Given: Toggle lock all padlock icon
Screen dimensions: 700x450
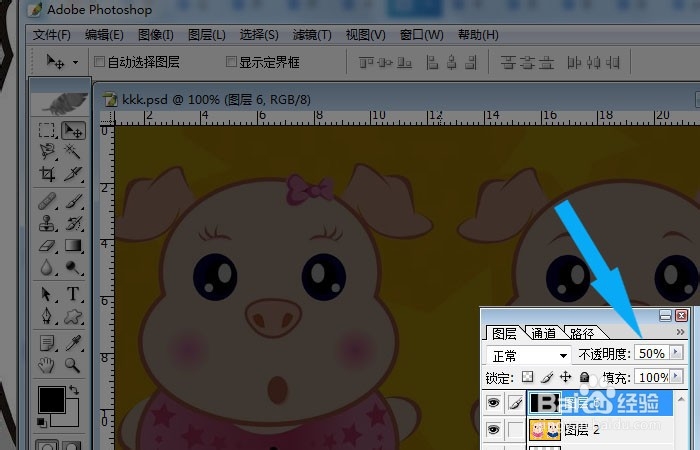Looking at the screenshot, I should (584, 377).
